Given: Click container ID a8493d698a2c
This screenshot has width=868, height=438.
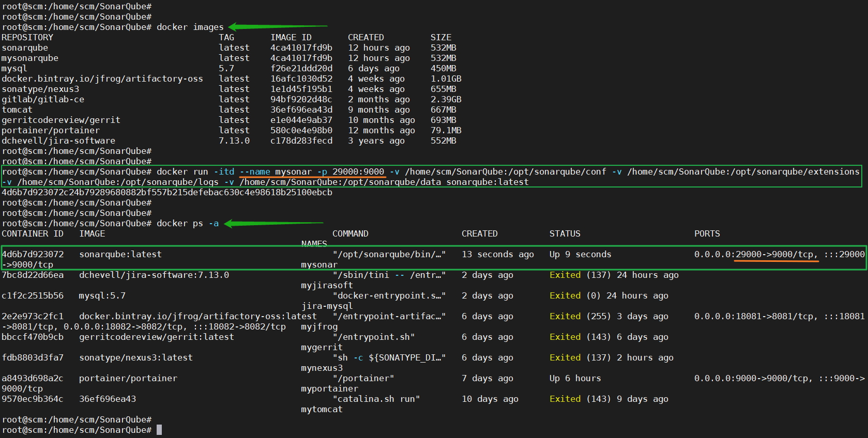Looking at the screenshot, I should (x=33, y=378).
